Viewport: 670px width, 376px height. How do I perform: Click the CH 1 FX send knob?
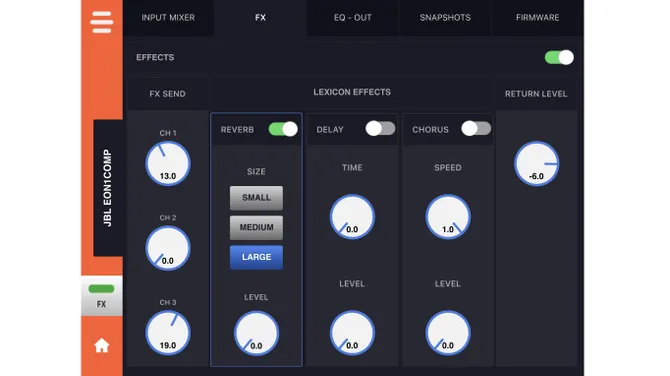coord(168,163)
